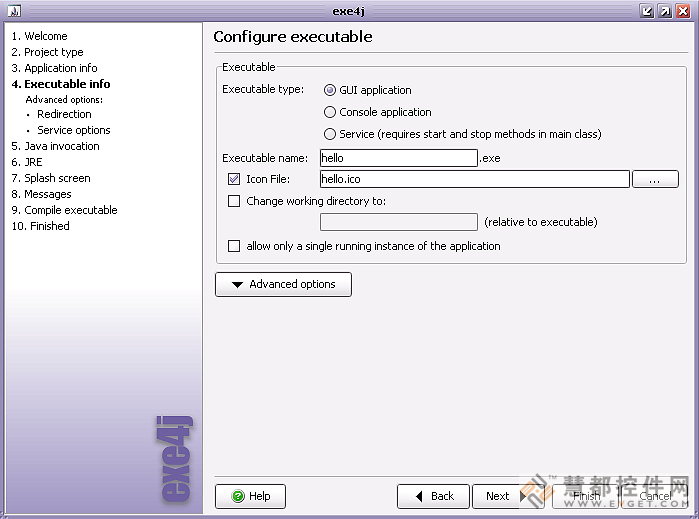Click the Icon File path field hello.ico
Screen dimensions: 699x519
point(475,179)
